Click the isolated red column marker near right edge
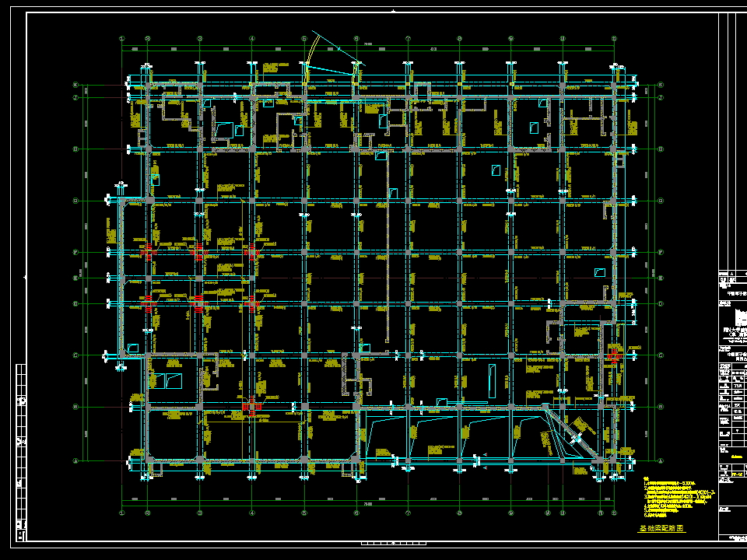This screenshot has width=747, height=560. (614, 356)
